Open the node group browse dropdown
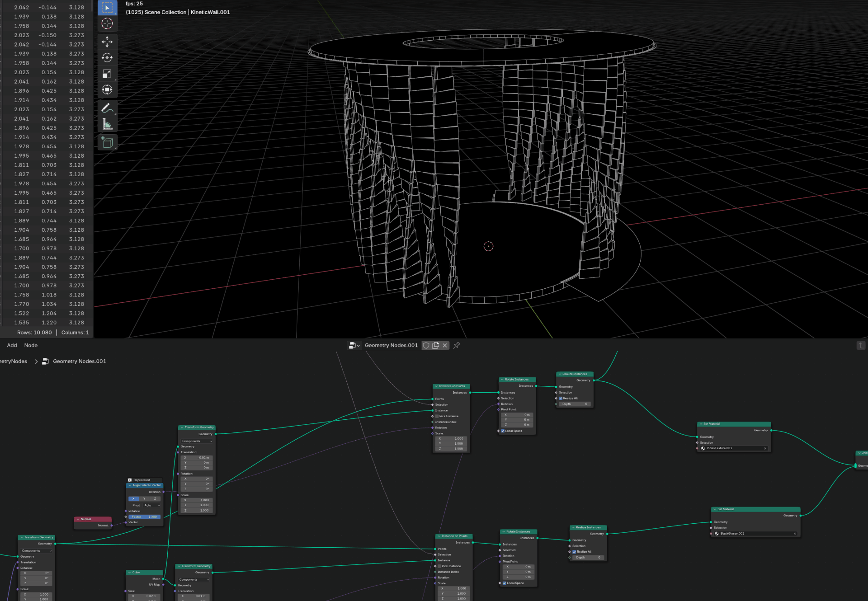The width and height of the screenshot is (868, 601). pos(354,346)
